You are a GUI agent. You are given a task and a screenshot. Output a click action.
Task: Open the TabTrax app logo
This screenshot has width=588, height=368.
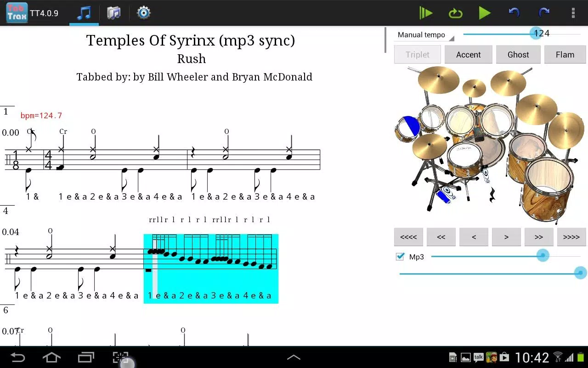coord(17,13)
